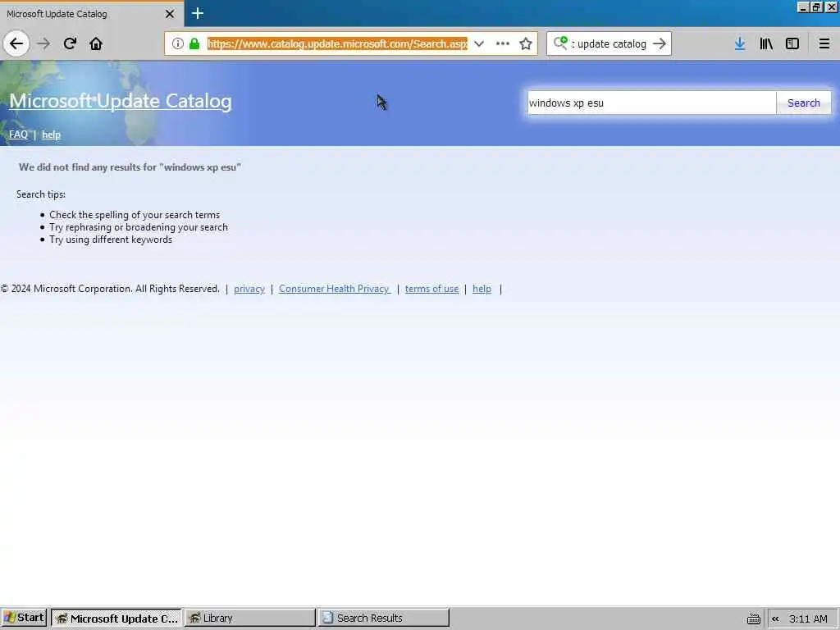Restore down the browser window
840x630 pixels.
[x=816, y=7]
